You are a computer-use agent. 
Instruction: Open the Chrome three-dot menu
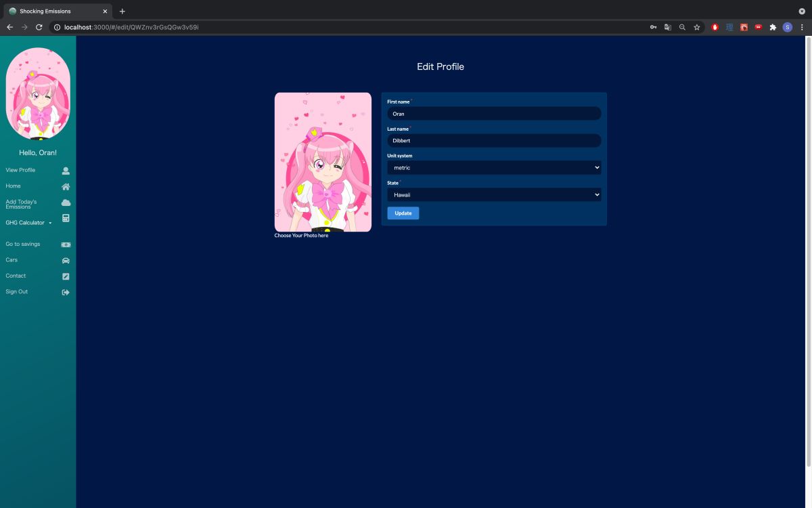click(802, 27)
